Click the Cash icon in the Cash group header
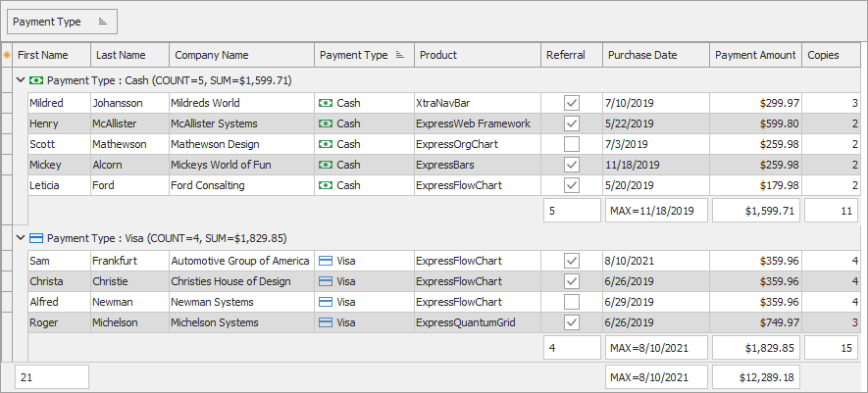The image size is (868, 393). click(x=37, y=80)
